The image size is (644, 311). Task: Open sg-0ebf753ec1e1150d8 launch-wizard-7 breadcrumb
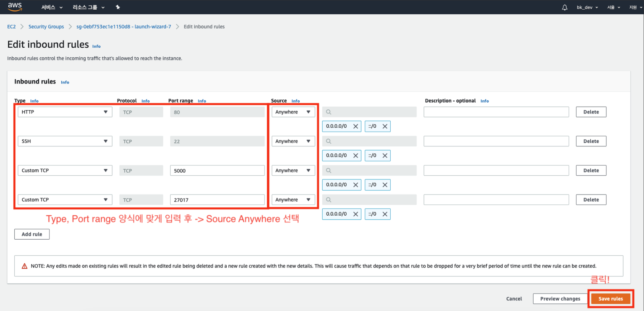pos(124,27)
